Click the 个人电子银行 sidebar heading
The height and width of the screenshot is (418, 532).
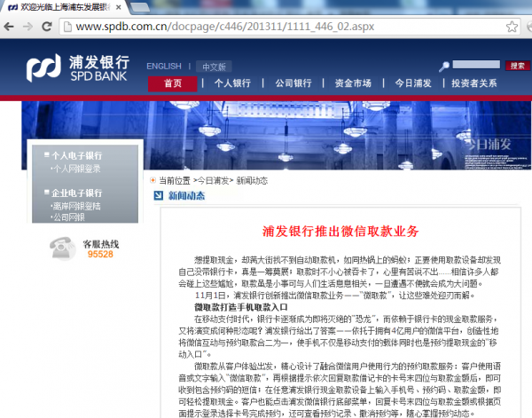pos(76,156)
